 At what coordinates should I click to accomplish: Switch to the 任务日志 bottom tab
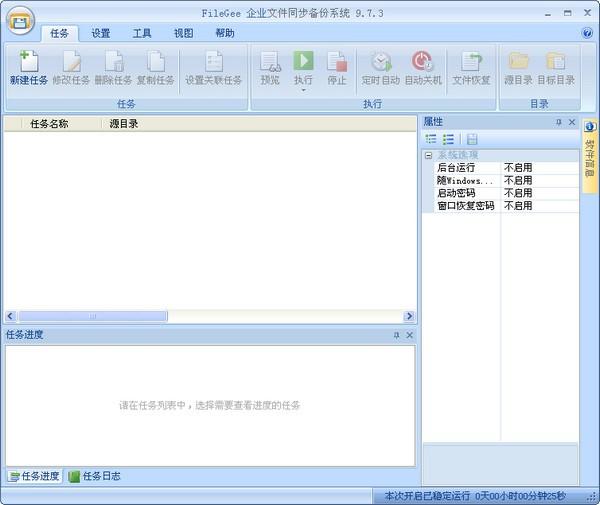(x=94, y=476)
